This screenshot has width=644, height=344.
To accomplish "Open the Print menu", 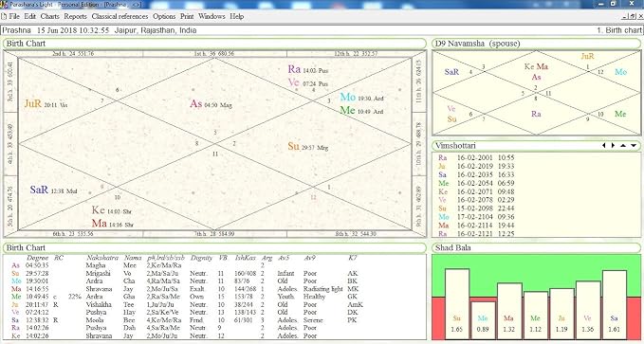I will tap(187, 16).
